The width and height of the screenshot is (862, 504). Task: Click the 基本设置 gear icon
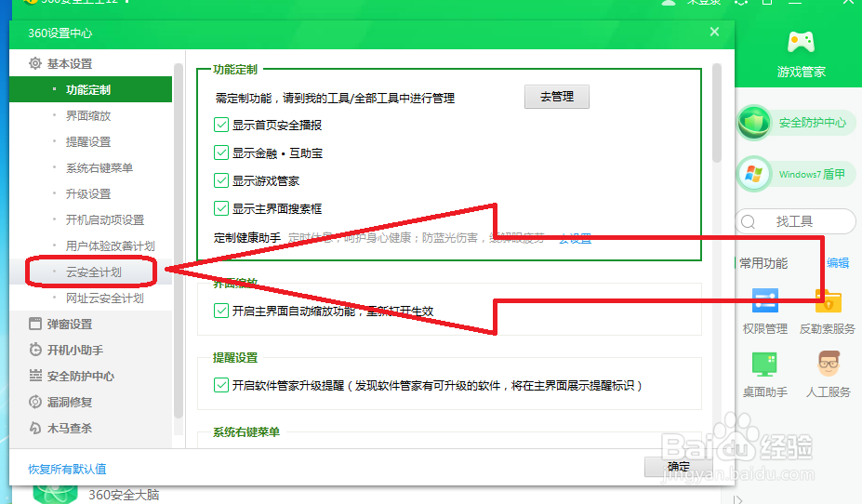tap(35, 63)
